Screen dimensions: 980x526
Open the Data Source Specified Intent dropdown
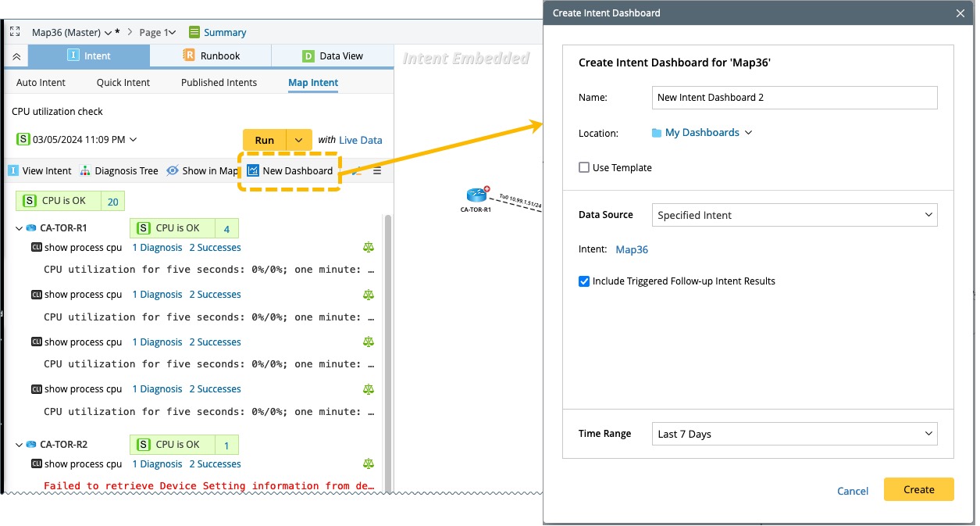point(794,215)
